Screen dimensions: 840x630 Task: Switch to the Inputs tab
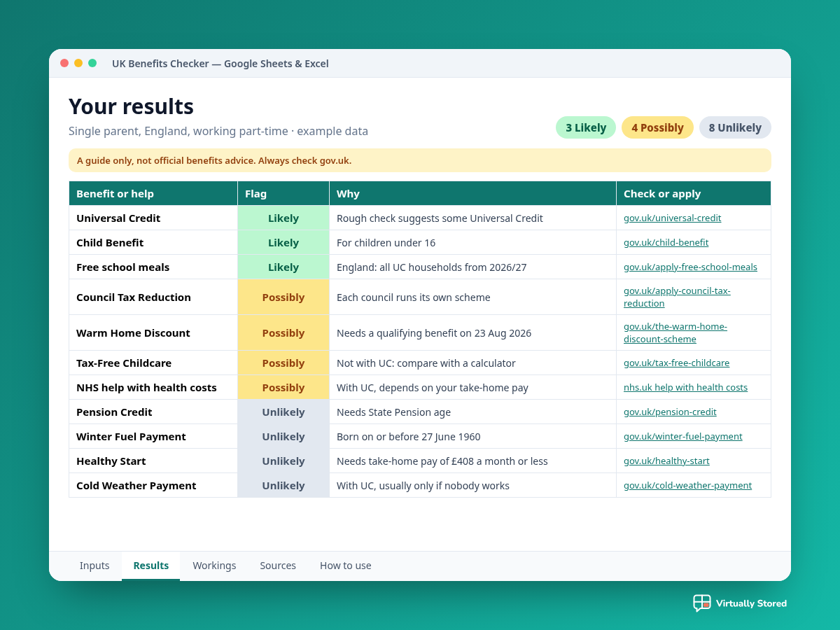coord(94,566)
